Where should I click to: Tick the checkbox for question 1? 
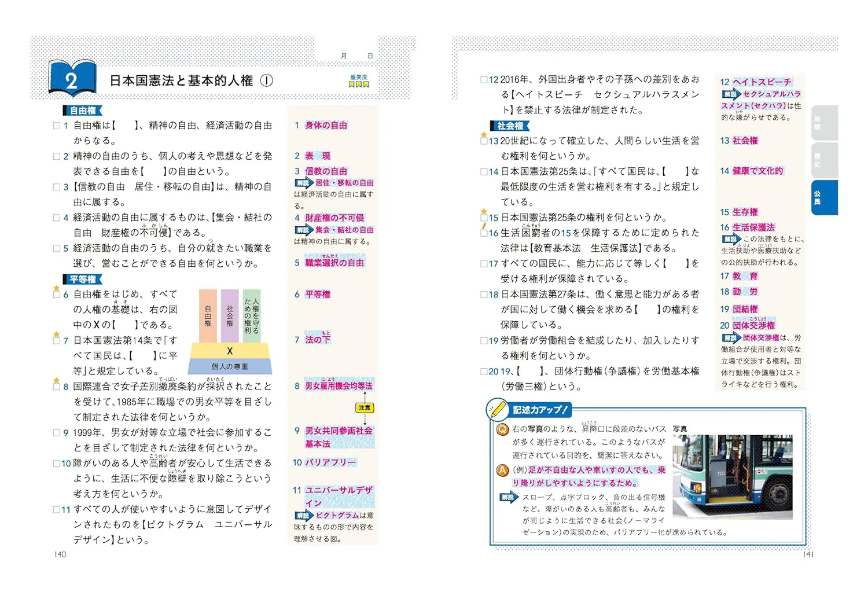pos(57,126)
